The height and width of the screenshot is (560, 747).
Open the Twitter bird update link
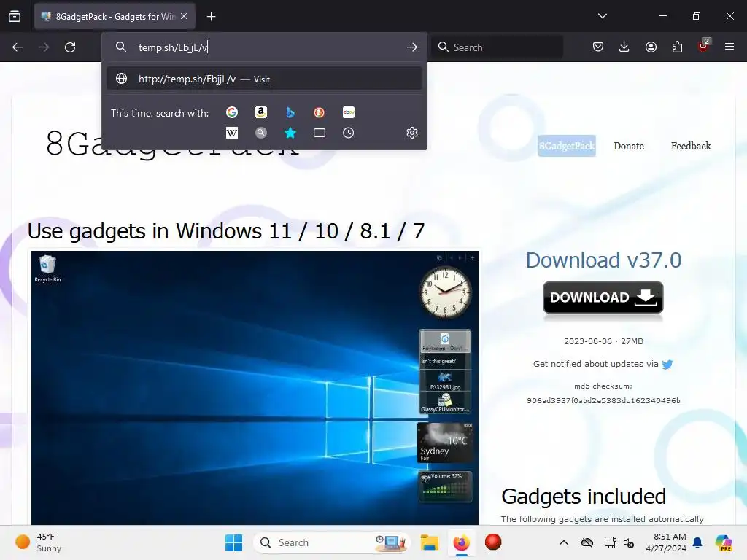pos(667,365)
